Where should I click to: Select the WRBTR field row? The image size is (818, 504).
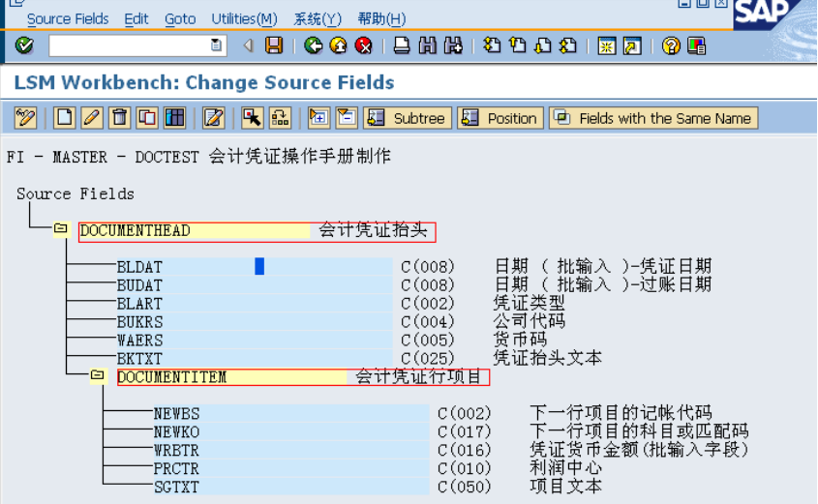[x=291, y=450]
